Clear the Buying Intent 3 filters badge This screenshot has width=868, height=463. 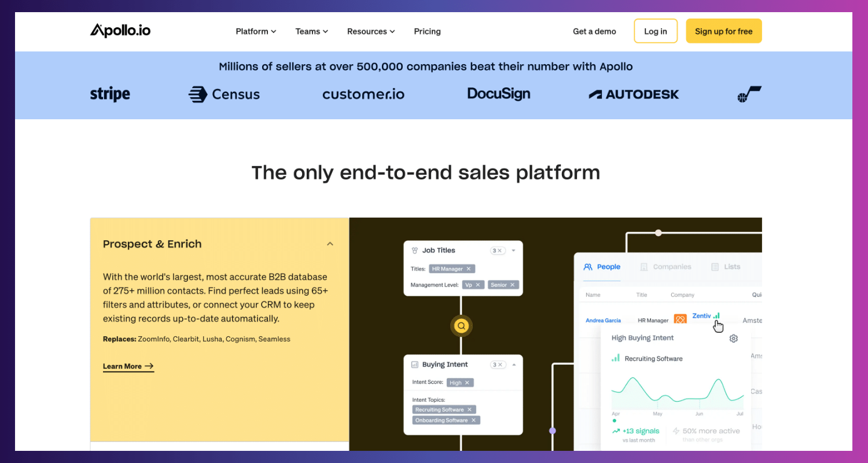(x=498, y=365)
